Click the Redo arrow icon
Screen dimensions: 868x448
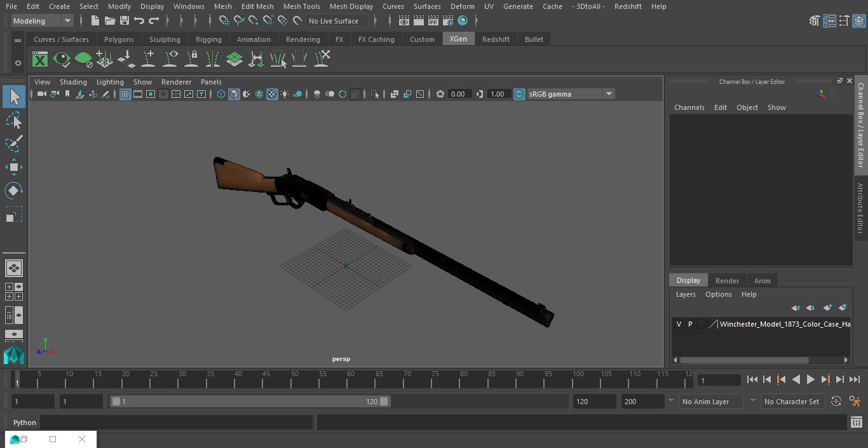tap(154, 21)
